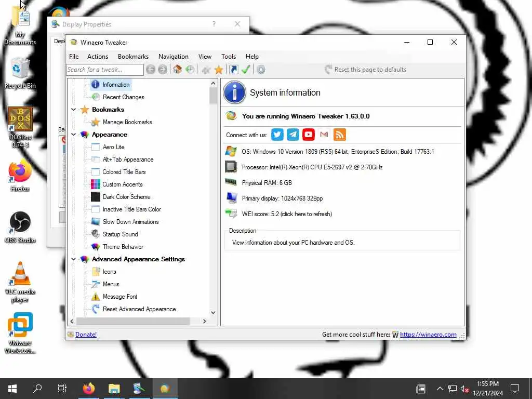Click the Windows flag OS icon

[231, 151]
